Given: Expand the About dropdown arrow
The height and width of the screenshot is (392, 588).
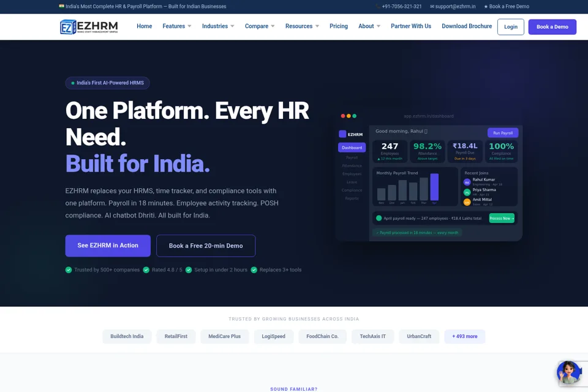Looking at the screenshot, I should point(379,26).
